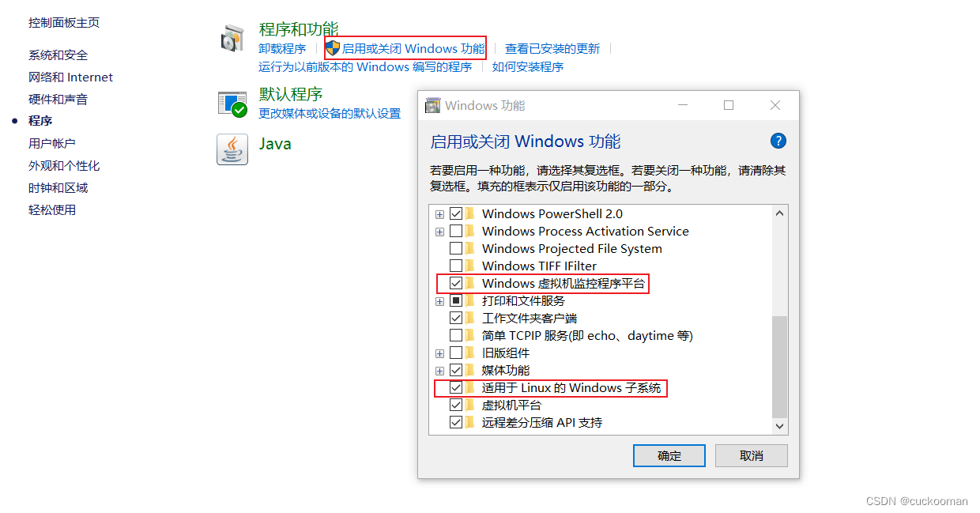
Task: Expand the 打印和文件服务 tree node
Action: 439,300
